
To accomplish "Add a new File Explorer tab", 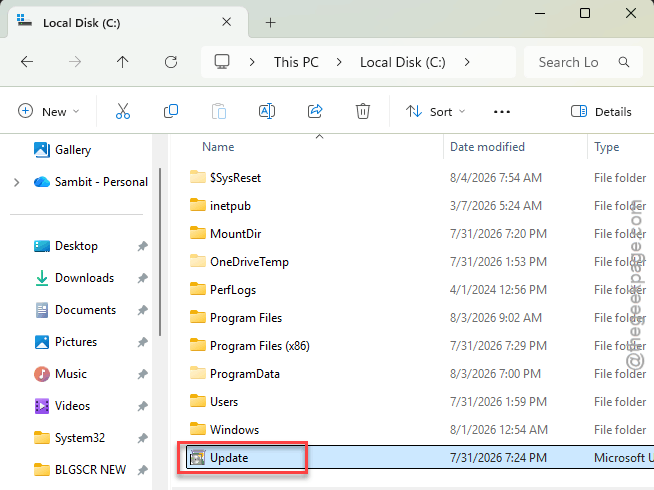I will (x=271, y=23).
